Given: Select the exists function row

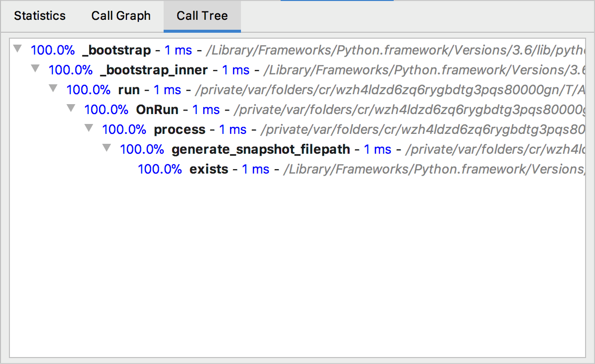Looking at the screenshot, I should pyautogui.click(x=208, y=169).
